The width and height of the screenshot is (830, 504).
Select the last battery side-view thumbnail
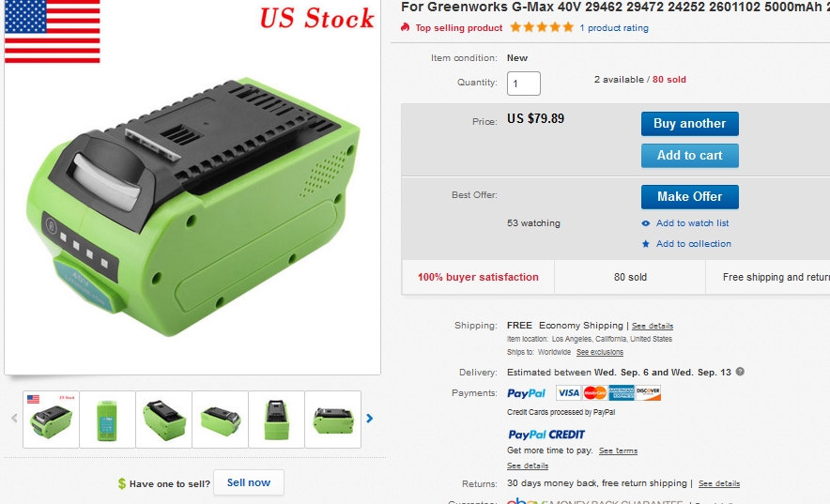pos(333,420)
